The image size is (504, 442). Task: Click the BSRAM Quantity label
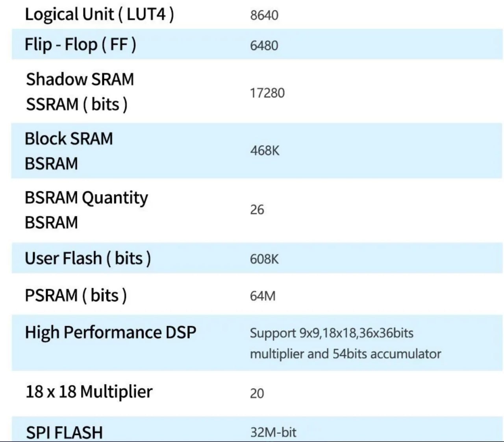(86, 198)
